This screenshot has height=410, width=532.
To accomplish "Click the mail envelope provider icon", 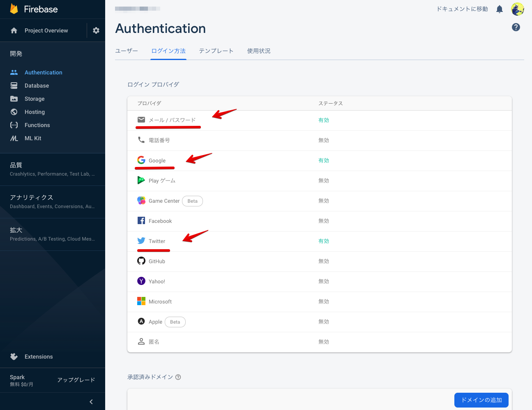I will [x=141, y=120].
